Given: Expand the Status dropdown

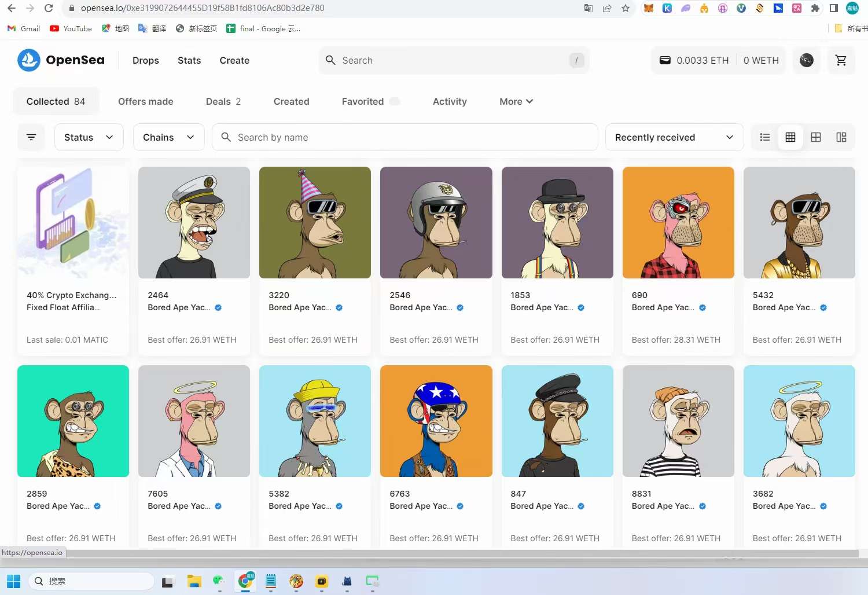Looking at the screenshot, I should pyautogui.click(x=89, y=137).
